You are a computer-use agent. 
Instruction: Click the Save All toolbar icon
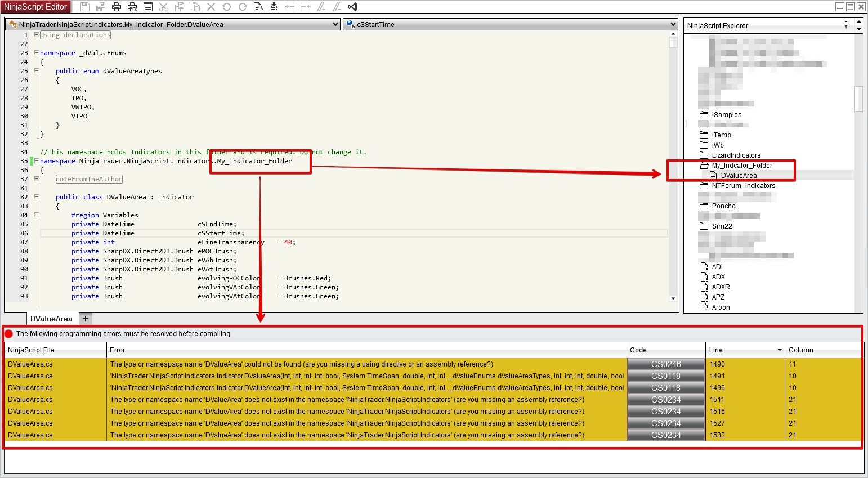point(101,7)
